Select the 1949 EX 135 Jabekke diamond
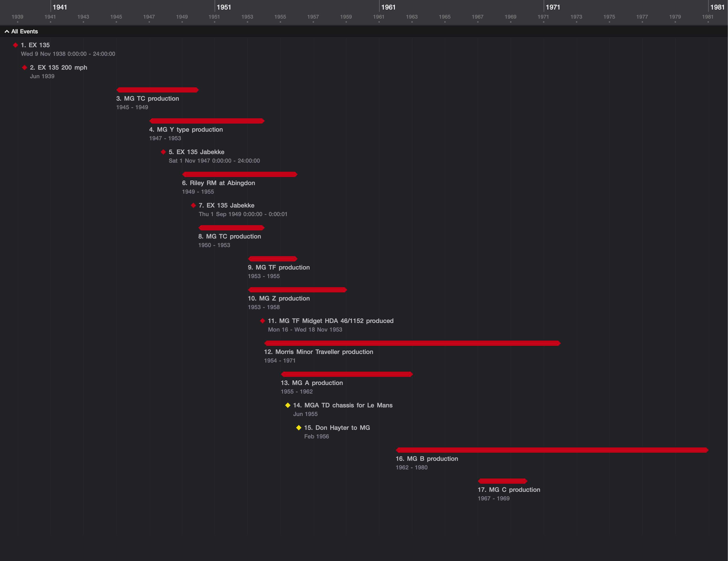 [x=193, y=205]
